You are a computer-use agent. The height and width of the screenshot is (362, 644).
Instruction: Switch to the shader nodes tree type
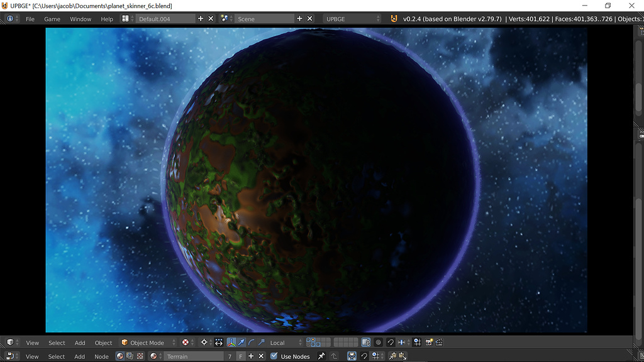[119, 356]
